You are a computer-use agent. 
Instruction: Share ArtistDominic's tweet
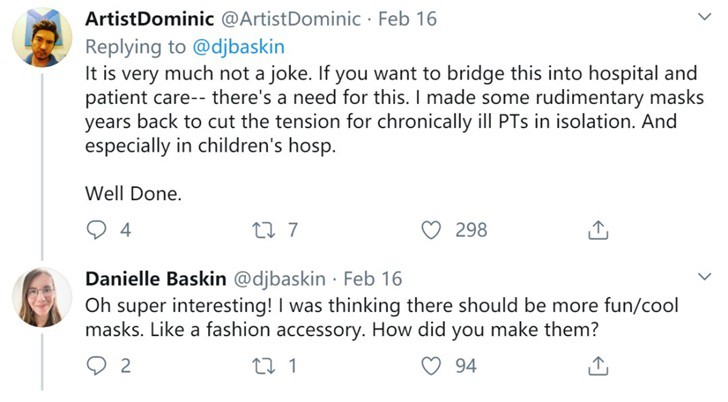(x=597, y=230)
